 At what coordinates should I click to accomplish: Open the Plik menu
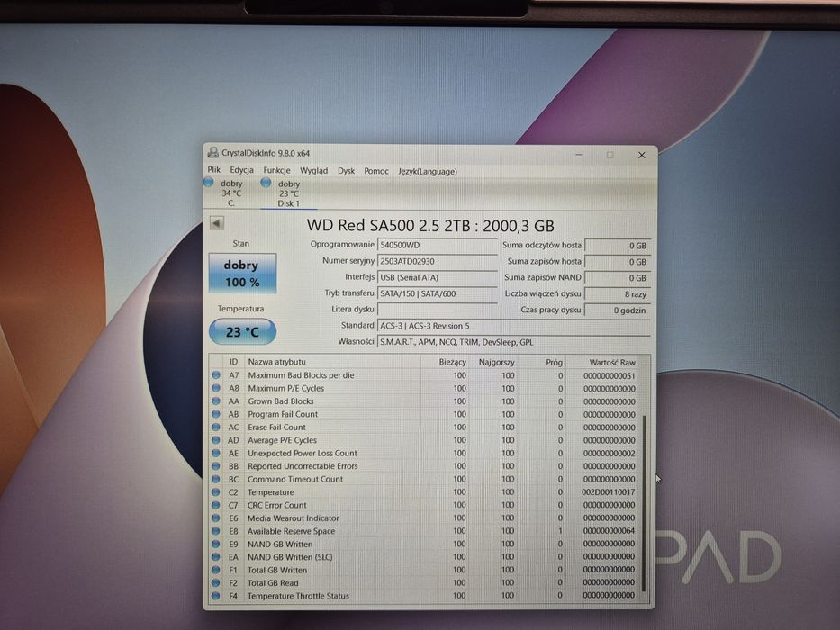213,170
